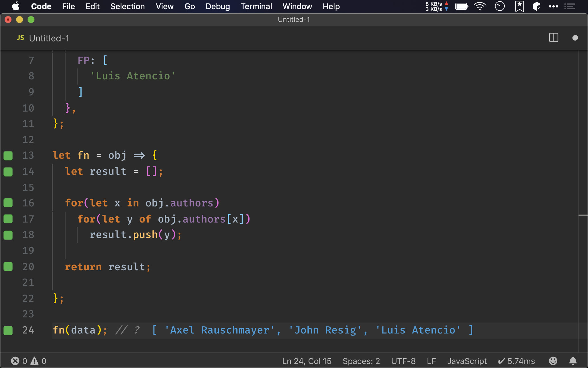Open the Code application menu

41,6
